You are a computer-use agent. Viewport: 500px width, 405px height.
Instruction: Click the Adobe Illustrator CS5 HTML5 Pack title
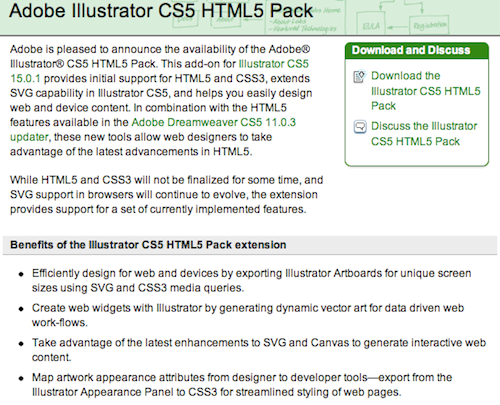(x=161, y=11)
